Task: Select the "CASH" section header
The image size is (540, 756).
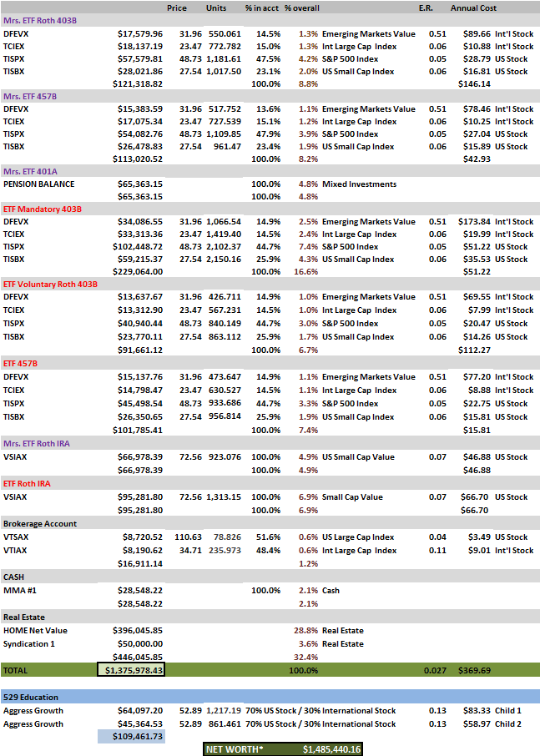Action: (x=13, y=577)
